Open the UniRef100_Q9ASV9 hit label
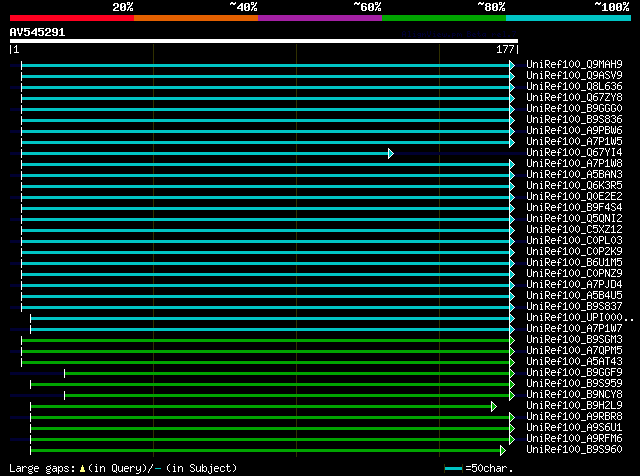Screen dimensions: 640x476 pyautogui.click(x=574, y=76)
